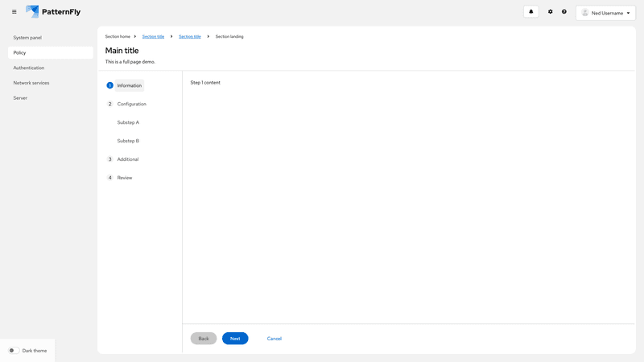Click the Section home breadcrumb
644x362 pixels.
pyautogui.click(x=118, y=36)
